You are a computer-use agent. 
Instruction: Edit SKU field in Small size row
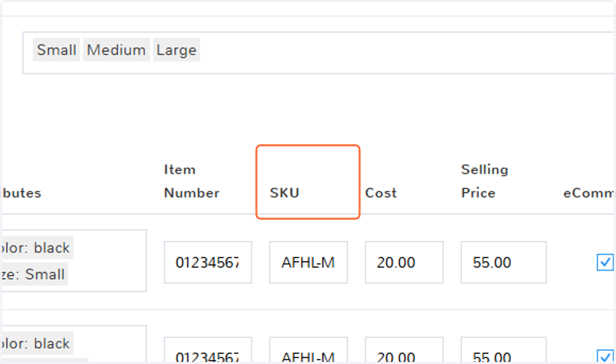point(309,262)
